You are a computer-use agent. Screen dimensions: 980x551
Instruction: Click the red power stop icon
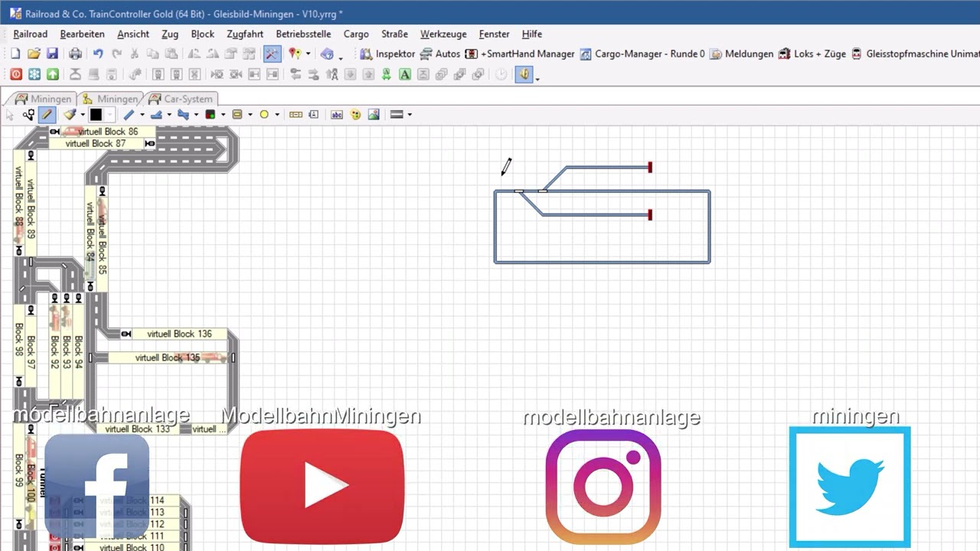tap(15, 74)
